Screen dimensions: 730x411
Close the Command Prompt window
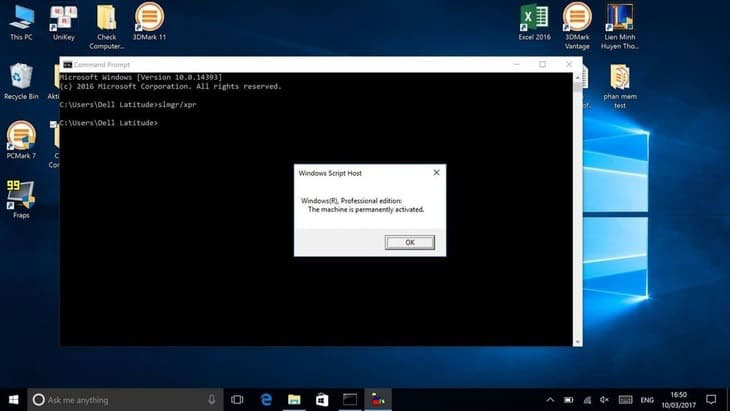click(569, 64)
